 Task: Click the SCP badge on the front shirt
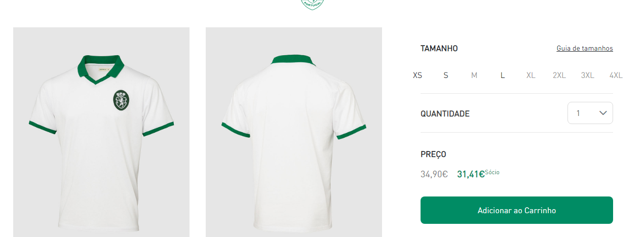(122, 100)
